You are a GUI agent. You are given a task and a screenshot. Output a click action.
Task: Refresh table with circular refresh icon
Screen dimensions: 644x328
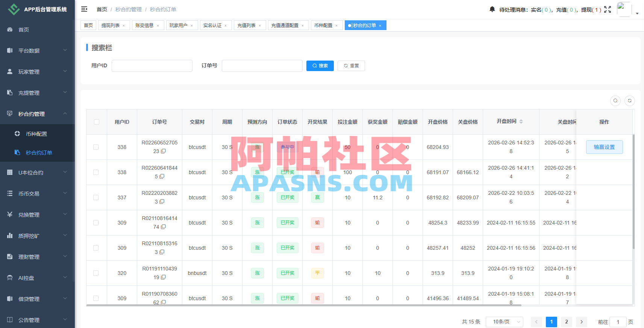630,101
